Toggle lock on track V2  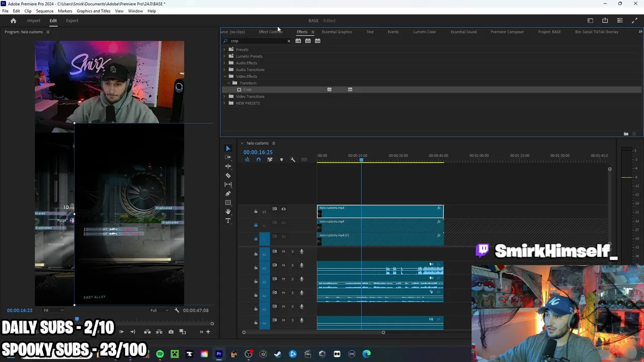256,225
